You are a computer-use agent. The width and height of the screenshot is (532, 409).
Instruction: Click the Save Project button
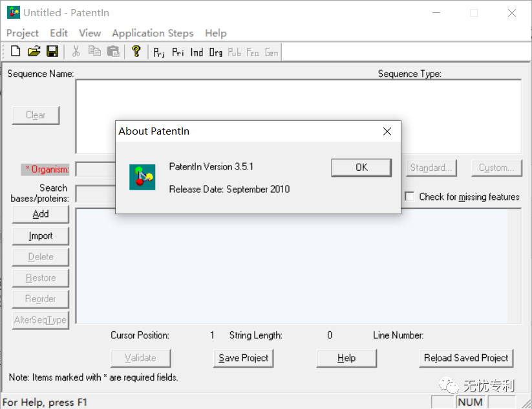point(243,358)
